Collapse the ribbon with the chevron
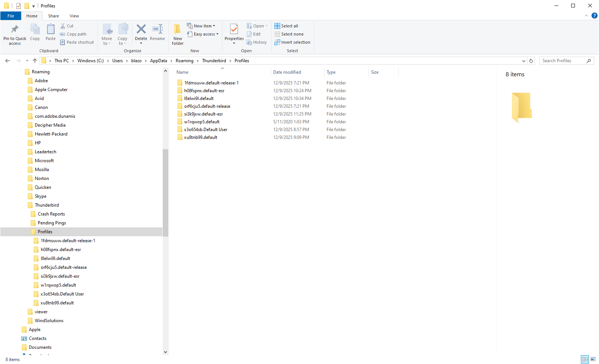Screen dimensions: 599x364 tap(586, 16)
